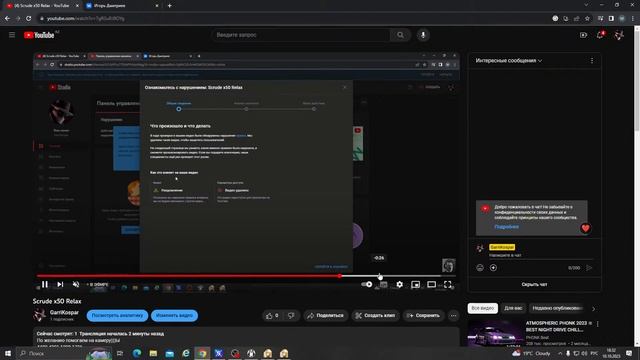Expand the Интересные сообщения chat dropdown
The width and height of the screenshot is (640, 360).
509,60
